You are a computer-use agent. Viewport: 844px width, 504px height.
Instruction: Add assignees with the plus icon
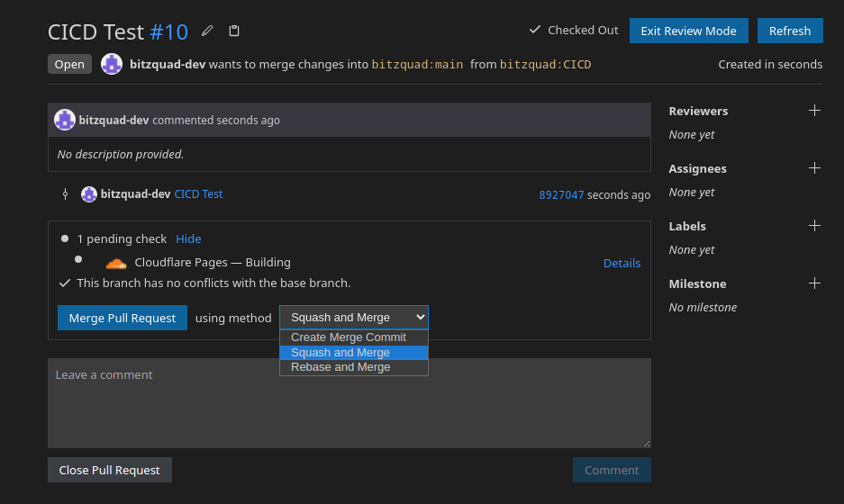click(814, 168)
